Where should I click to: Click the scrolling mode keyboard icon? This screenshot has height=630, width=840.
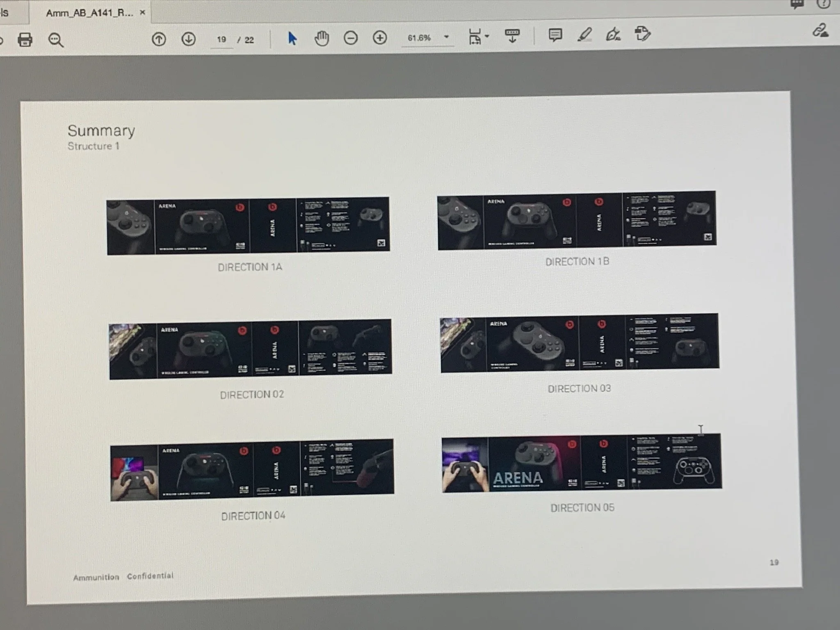click(x=512, y=36)
